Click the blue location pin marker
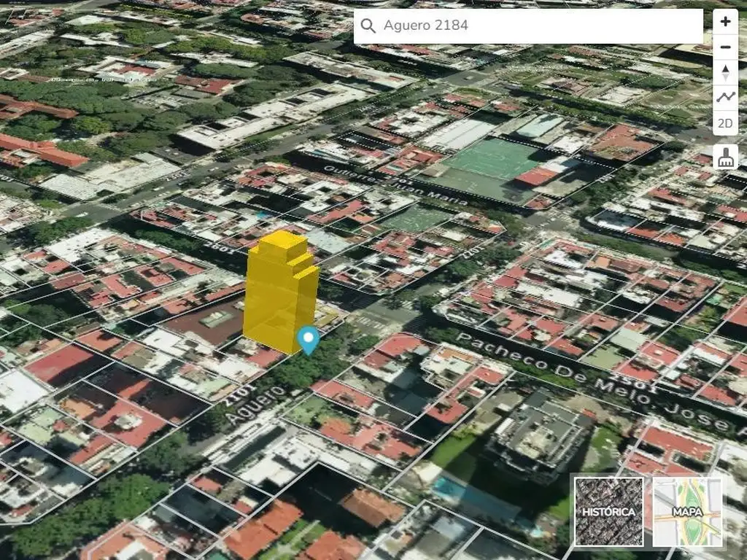 coord(309,339)
